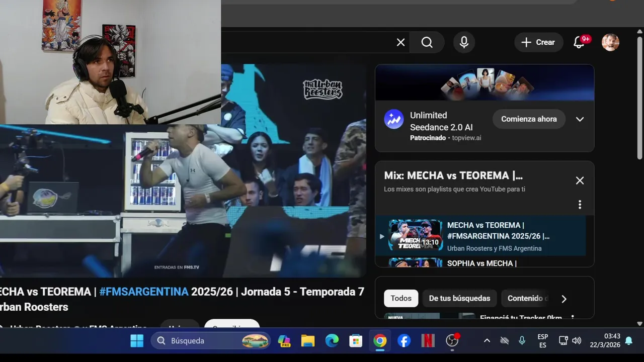
Task: Click the Unlimited Seedance 2.0 AI ad title
Action: (441, 121)
